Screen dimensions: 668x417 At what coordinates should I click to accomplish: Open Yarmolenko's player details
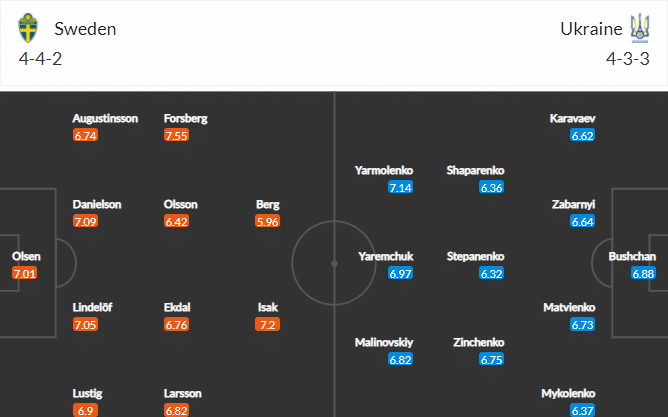[384, 170]
